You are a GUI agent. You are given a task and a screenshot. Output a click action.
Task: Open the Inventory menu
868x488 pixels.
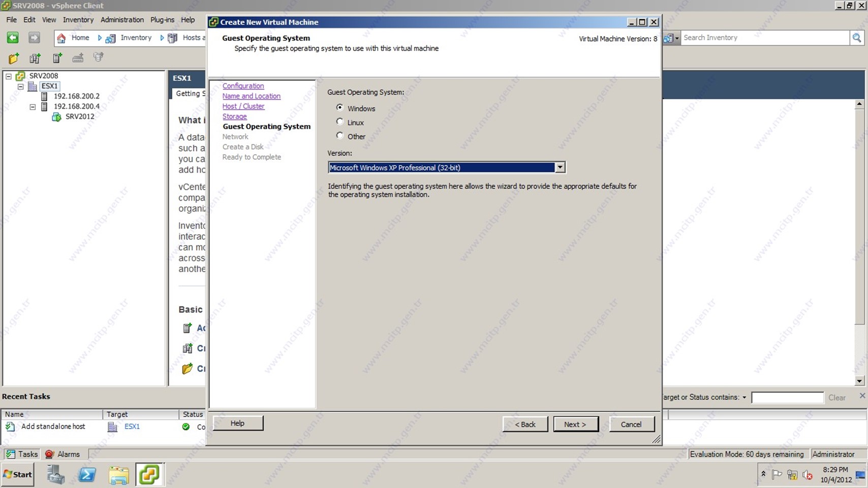tap(78, 20)
